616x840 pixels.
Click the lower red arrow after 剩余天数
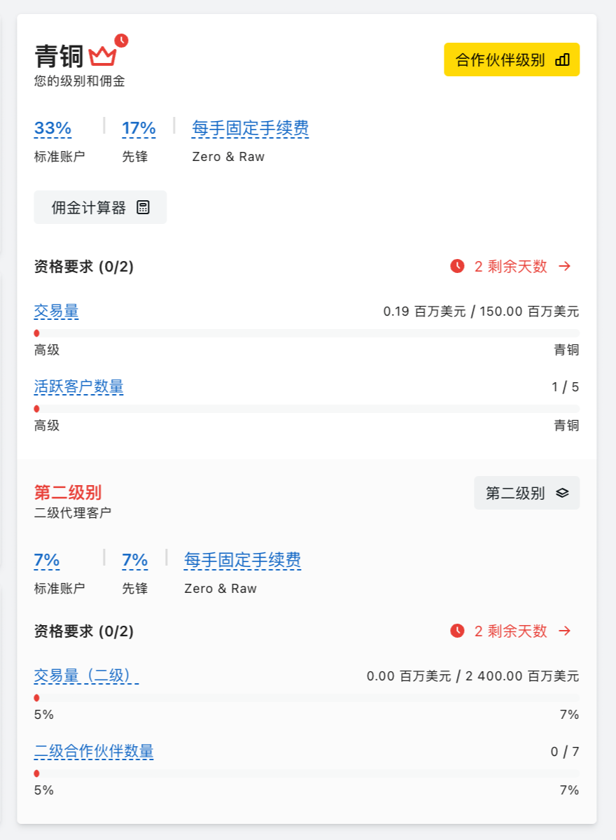point(565,631)
